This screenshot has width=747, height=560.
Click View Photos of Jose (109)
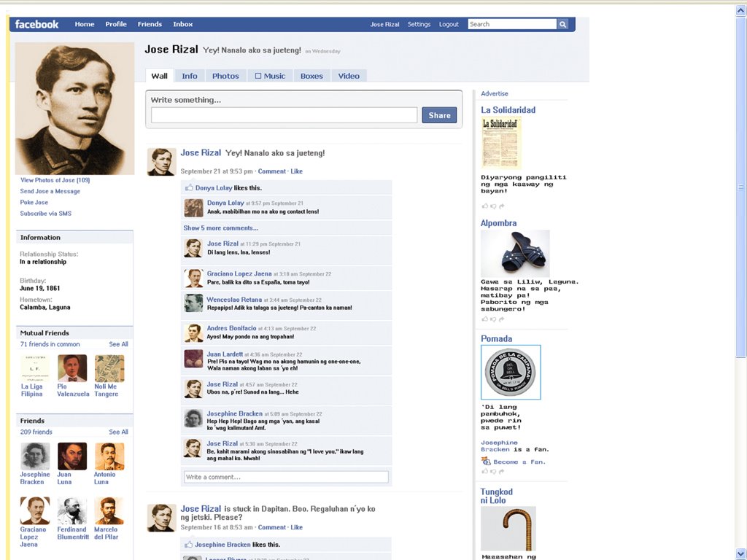55,180
